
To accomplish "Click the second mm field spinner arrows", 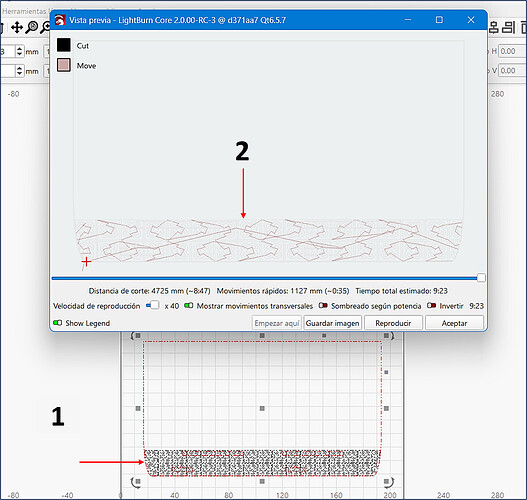I will pyautogui.click(x=19, y=71).
